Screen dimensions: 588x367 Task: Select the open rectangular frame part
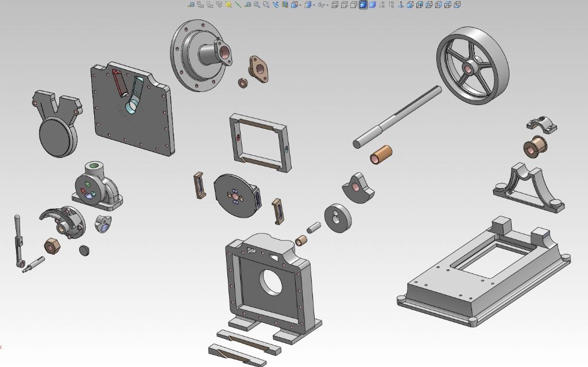tap(260, 142)
